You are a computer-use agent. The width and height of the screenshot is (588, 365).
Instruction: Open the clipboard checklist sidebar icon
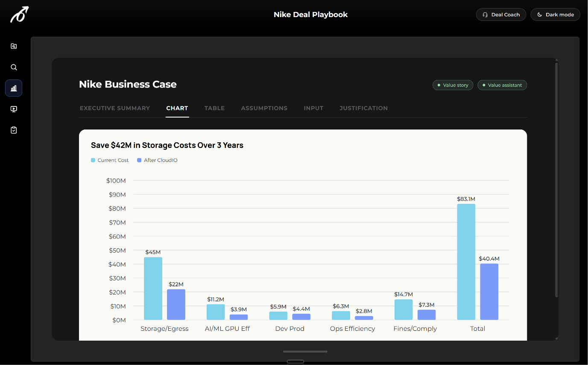[14, 130]
